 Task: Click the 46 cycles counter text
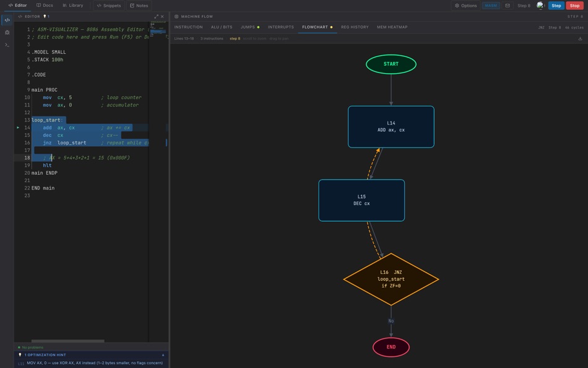(574, 27)
